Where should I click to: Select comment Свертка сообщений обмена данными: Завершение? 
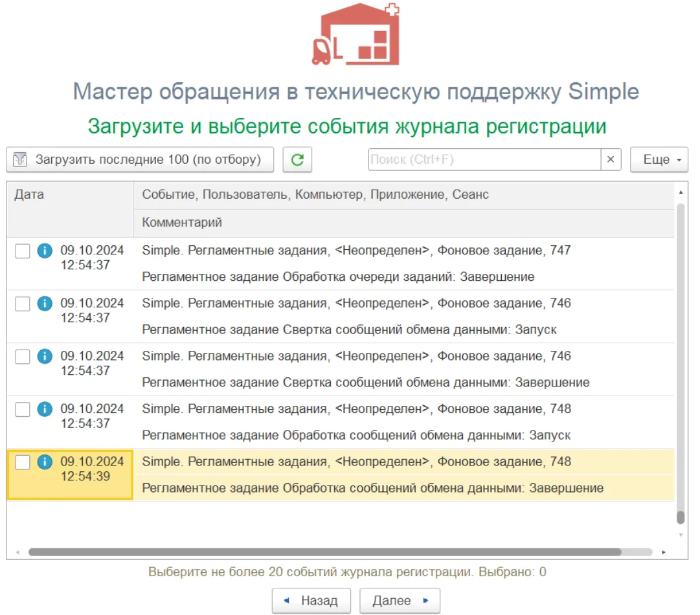coord(366,382)
